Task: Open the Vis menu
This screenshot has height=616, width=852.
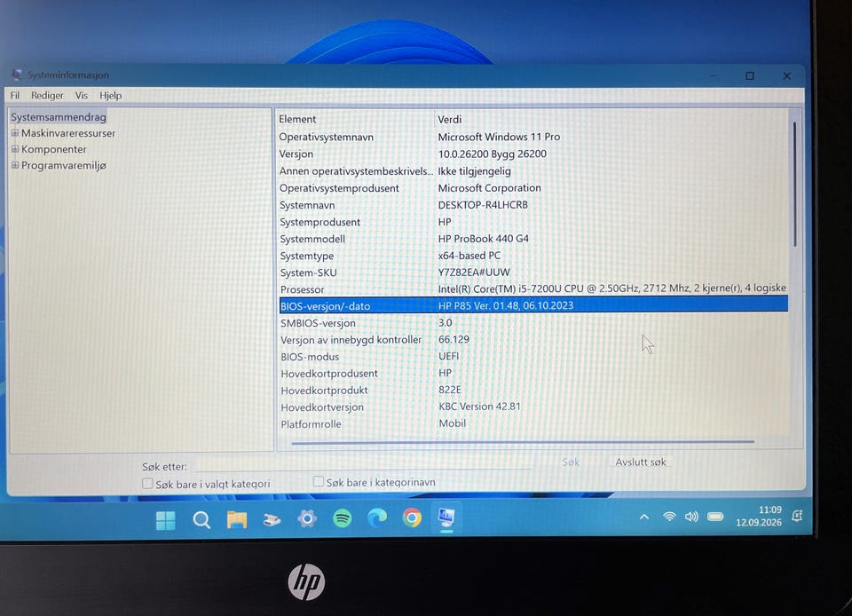Action: [82, 95]
